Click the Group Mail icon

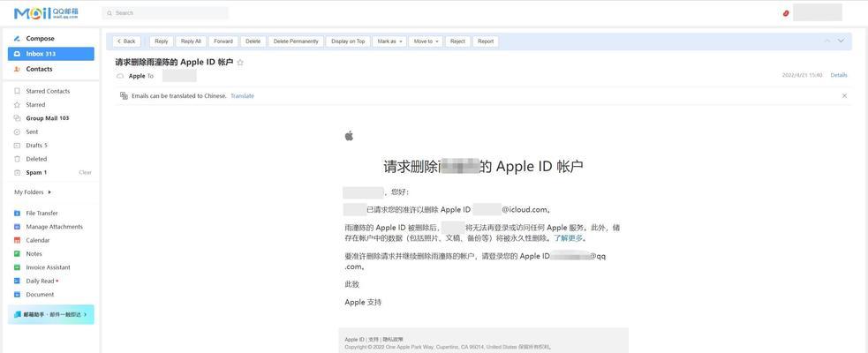coord(17,118)
